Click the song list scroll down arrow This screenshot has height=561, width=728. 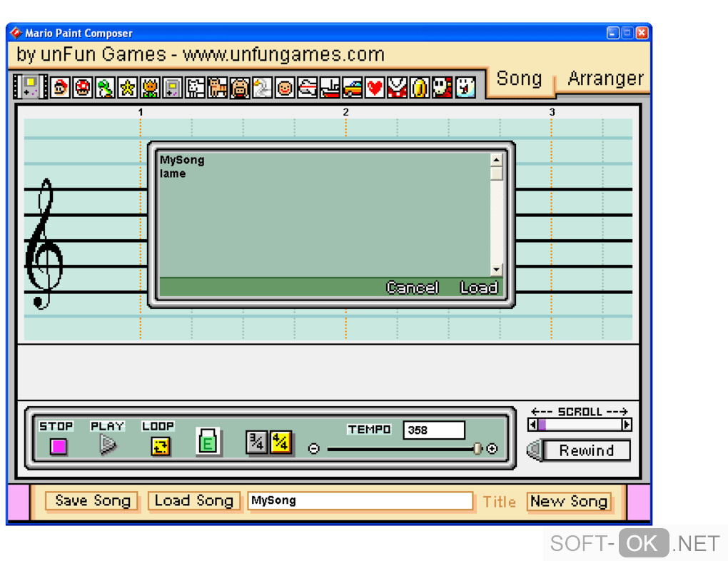pyautogui.click(x=496, y=269)
